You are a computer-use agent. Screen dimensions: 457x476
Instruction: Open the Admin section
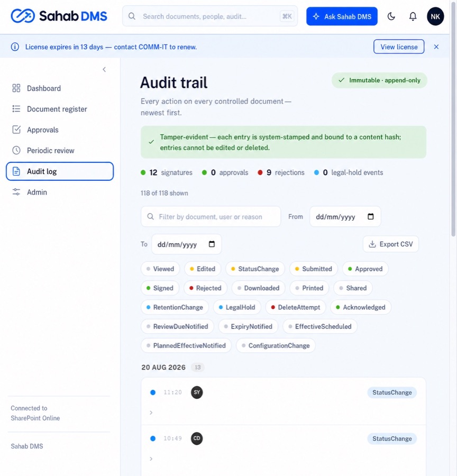60,192
